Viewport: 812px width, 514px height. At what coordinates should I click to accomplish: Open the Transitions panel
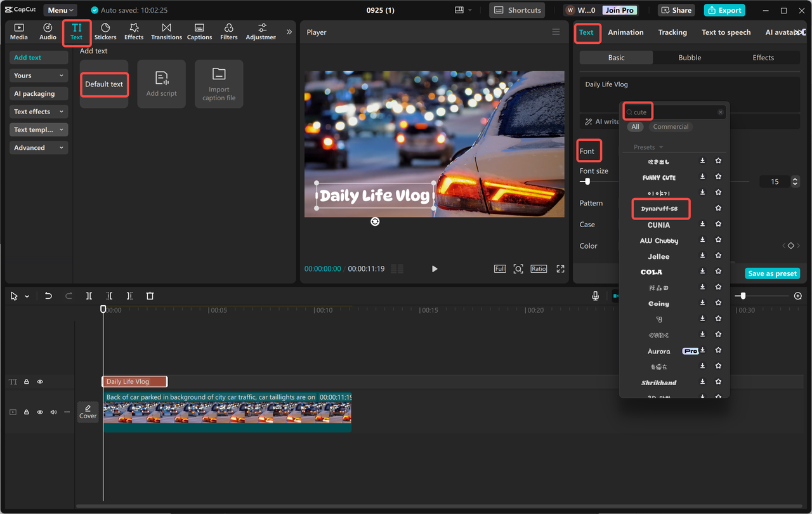(x=166, y=32)
